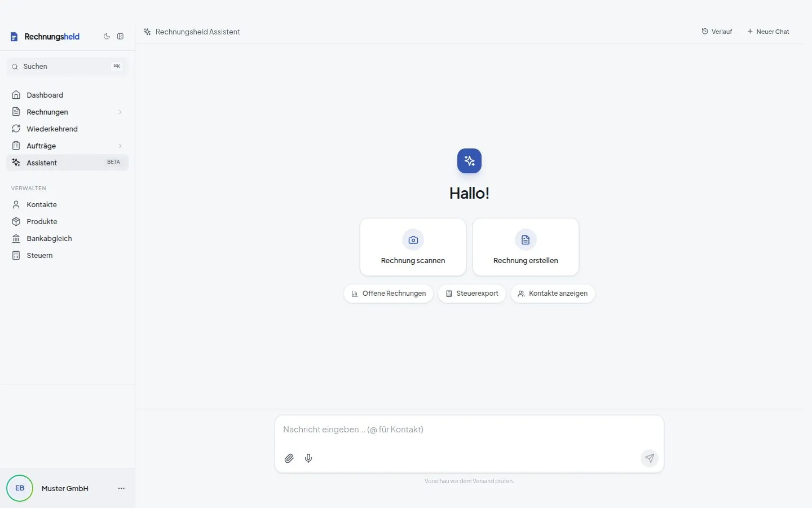The width and height of the screenshot is (812, 508).
Task: Click the Rechnungsheld logo icon
Action: pos(15,37)
